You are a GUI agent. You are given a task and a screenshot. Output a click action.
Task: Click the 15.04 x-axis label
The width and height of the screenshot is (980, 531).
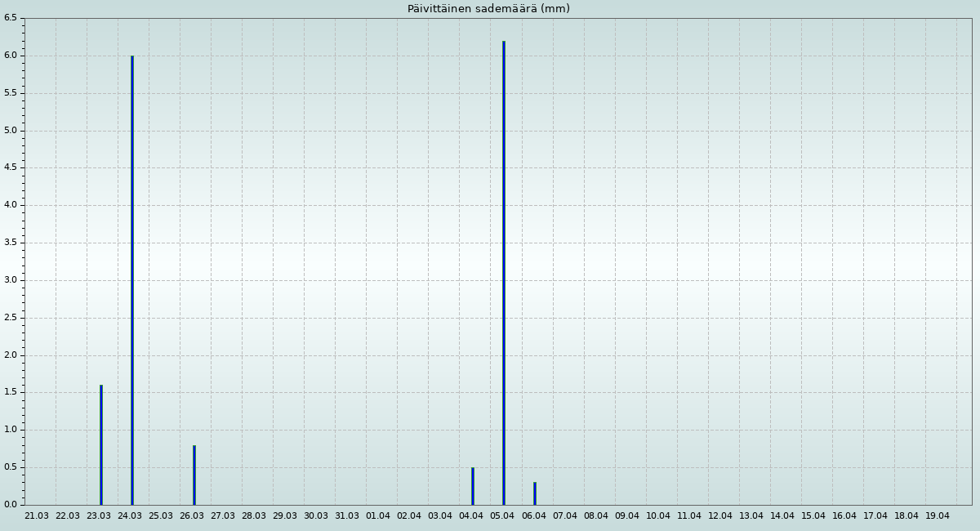pos(813,516)
